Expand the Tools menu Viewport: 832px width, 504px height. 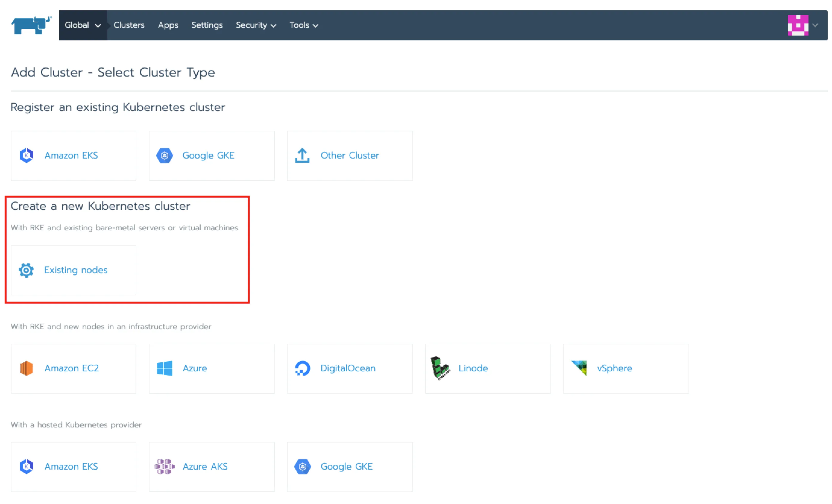pos(304,25)
